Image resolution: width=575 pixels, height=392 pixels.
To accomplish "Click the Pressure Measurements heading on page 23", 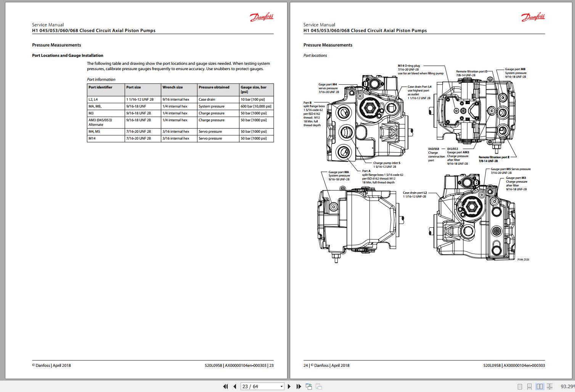I will (x=56, y=45).
